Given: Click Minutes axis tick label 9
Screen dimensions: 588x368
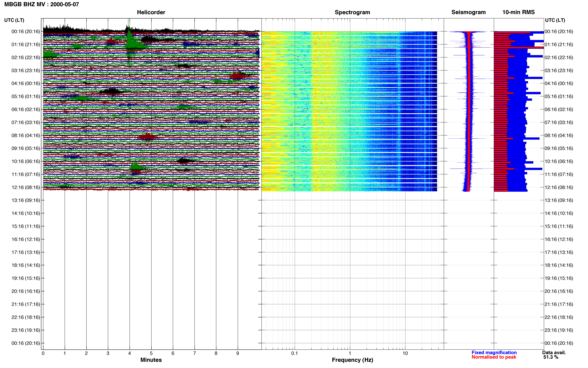Looking at the screenshot, I should (x=238, y=353).
